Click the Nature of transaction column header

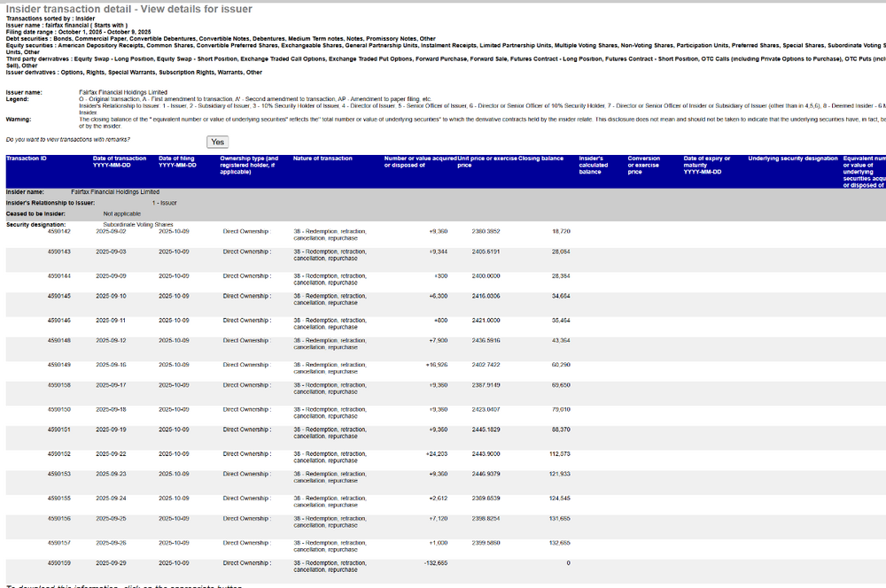[323, 159]
